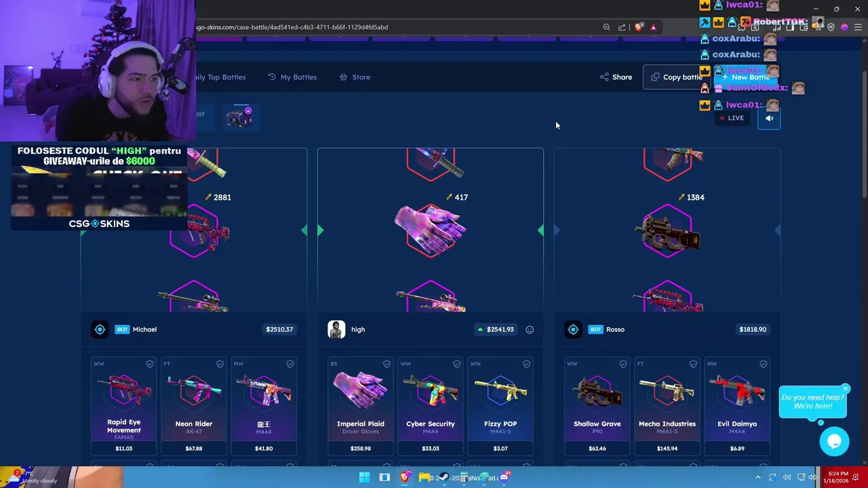868x488 pixels.
Task: Expand the hidden system tray icons chevron
Action: coord(758,477)
